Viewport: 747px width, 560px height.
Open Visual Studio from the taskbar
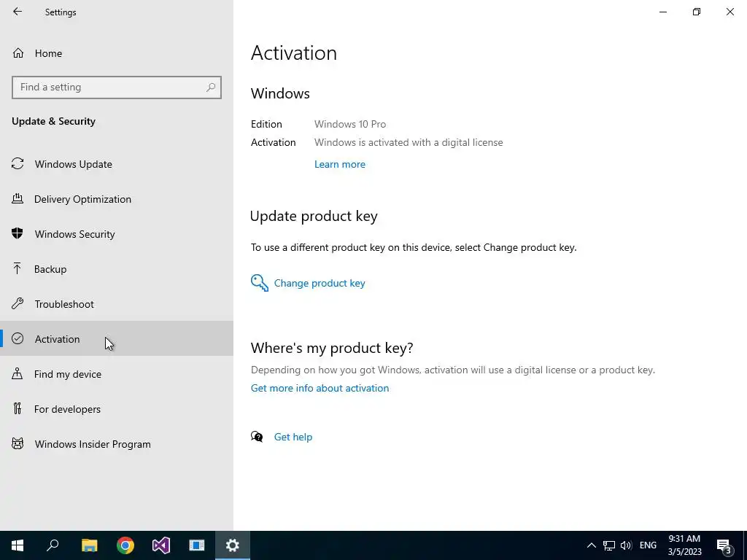point(161,545)
